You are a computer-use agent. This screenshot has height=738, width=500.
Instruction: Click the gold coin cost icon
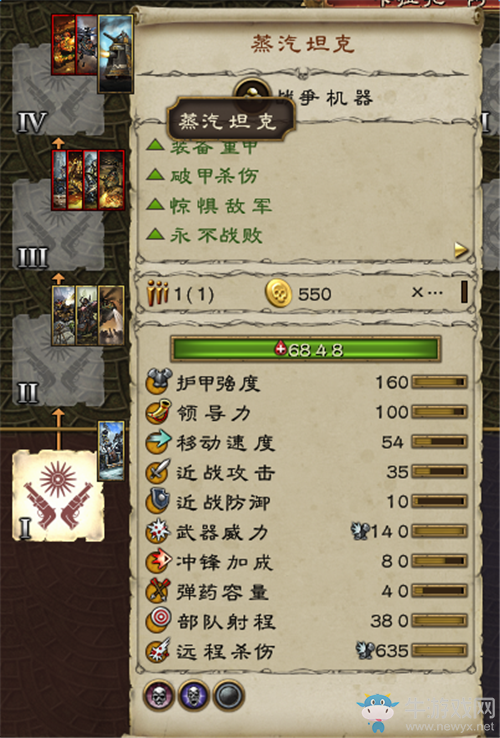(x=279, y=293)
